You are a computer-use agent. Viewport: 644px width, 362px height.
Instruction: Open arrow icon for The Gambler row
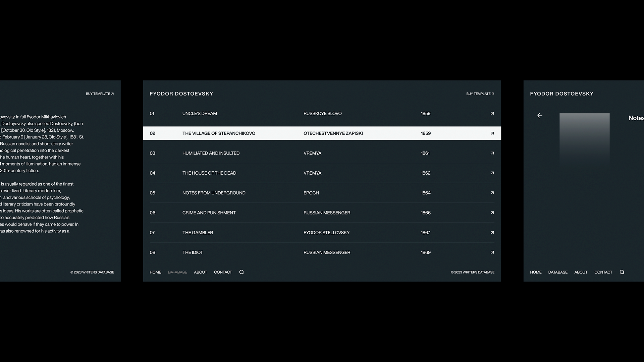tap(492, 232)
